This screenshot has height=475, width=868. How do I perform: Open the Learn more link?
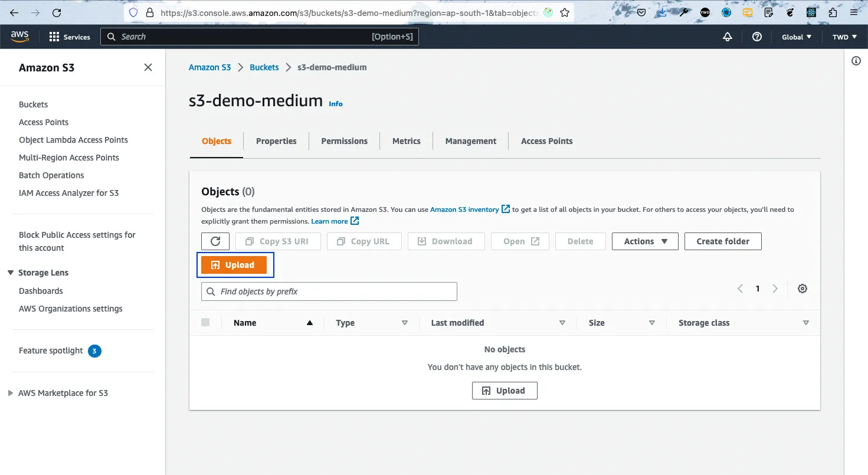click(335, 221)
